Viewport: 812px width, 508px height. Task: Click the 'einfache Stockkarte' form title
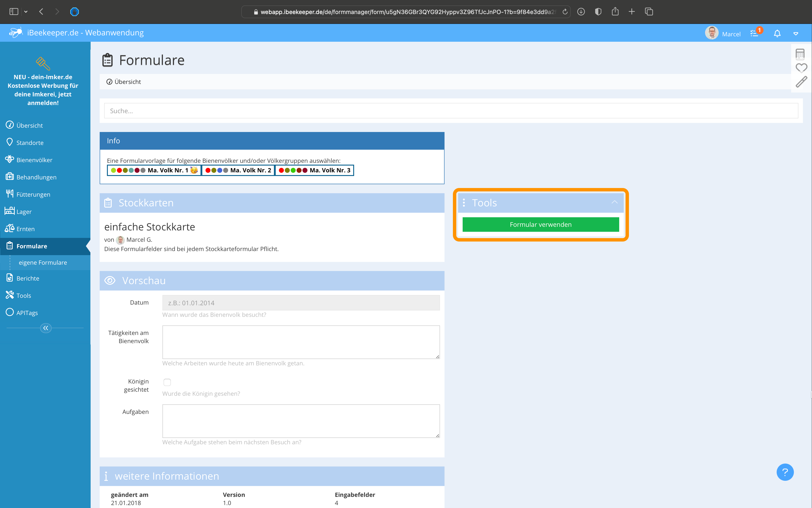pos(150,227)
